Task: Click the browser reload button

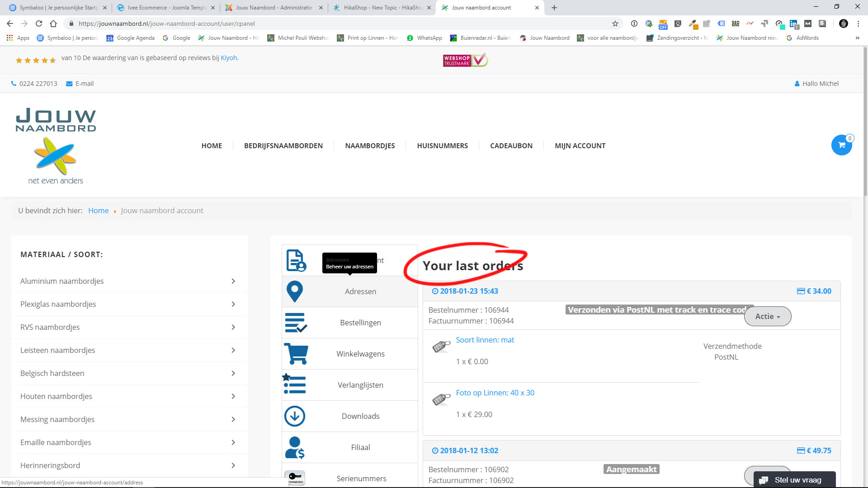Action: point(39,23)
